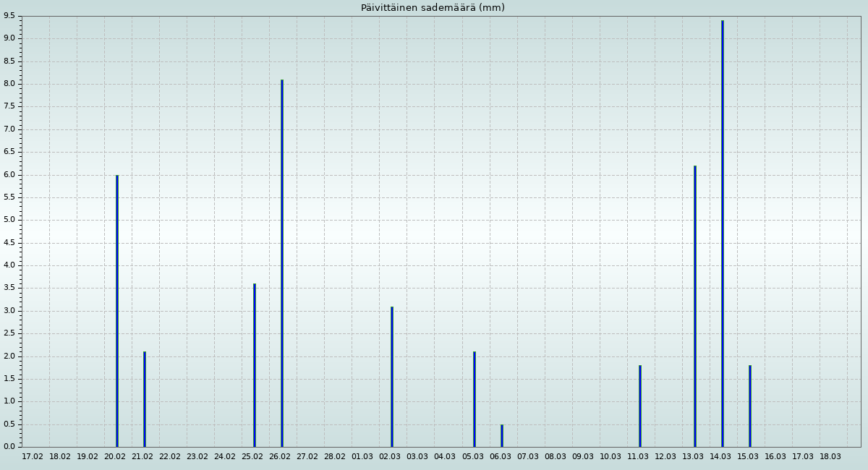Click the 9.5 value on y-axis

(9, 16)
